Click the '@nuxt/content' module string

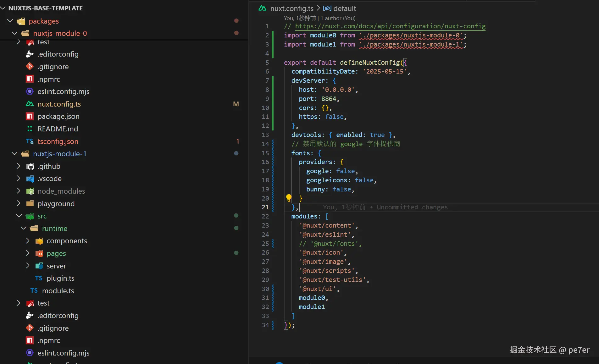(327, 225)
